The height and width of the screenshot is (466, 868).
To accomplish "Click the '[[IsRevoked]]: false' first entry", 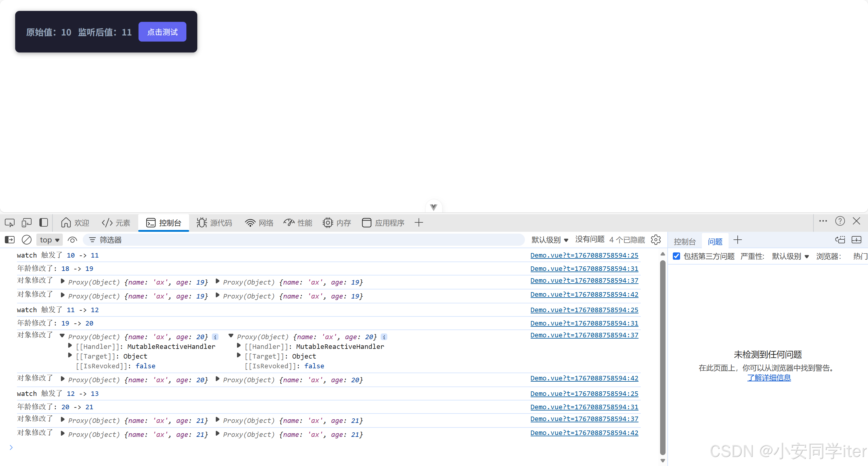I will [115, 366].
